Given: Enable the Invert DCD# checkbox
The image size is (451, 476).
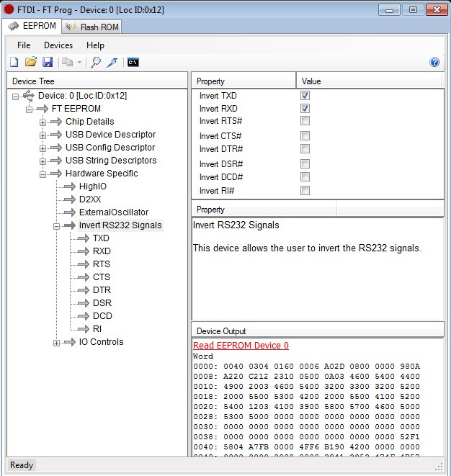Looking at the screenshot, I should pos(305,177).
